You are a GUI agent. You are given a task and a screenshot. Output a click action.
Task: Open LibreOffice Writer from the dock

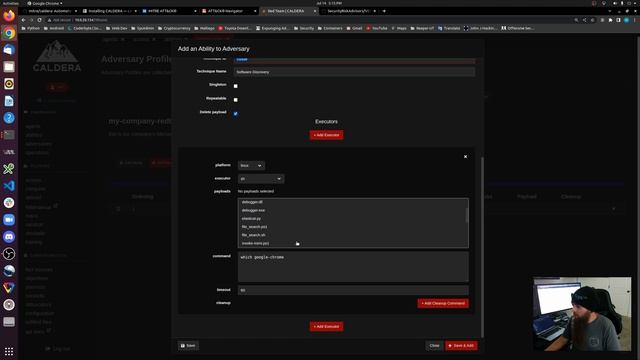(9, 101)
